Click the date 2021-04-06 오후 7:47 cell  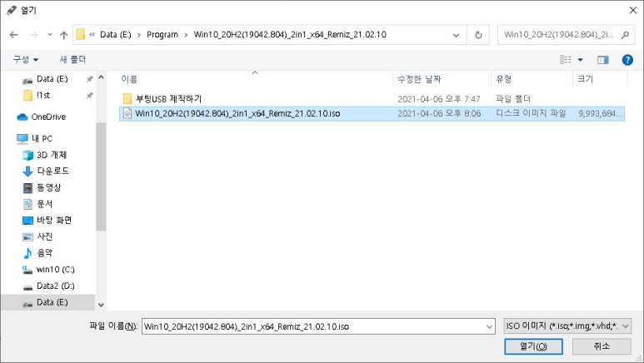coord(439,98)
